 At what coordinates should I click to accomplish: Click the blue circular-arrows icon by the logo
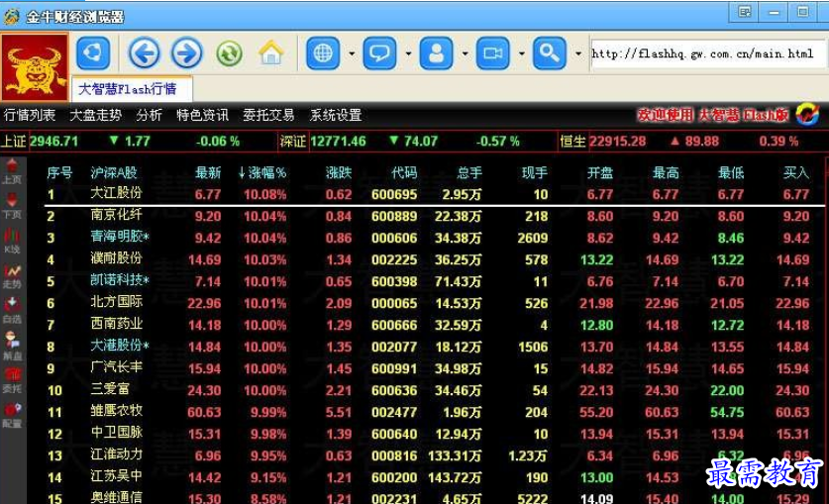[93, 52]
